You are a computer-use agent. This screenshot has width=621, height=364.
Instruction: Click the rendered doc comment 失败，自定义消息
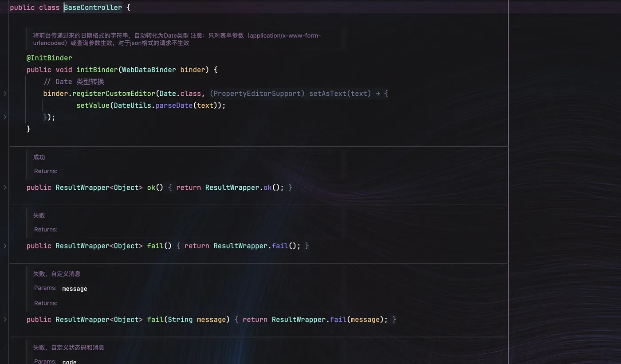tap(57, 274)
